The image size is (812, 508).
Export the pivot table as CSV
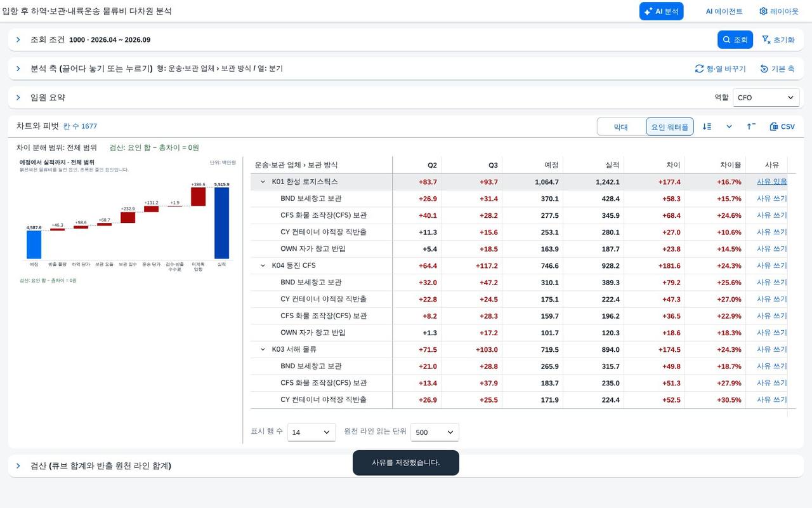tap(782, 126)
